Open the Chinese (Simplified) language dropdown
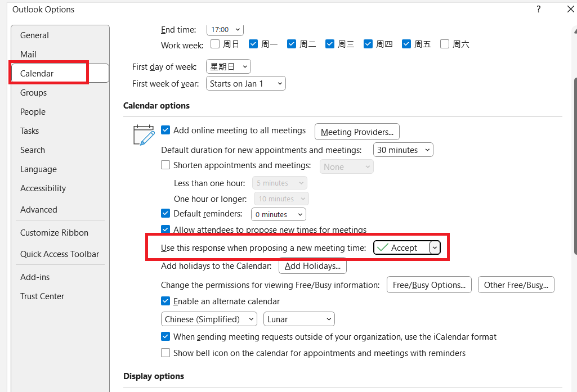This screenshot has height=392, width=577. pos(209,319)
